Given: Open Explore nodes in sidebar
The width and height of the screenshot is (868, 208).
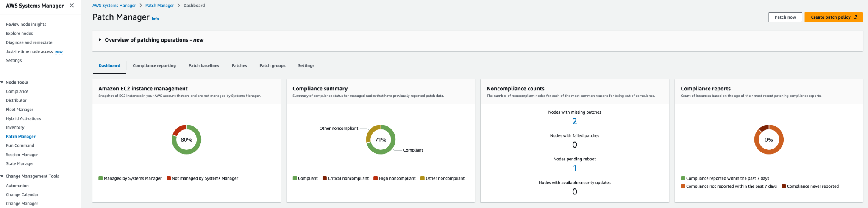Looking at the screenshot, I should [x=19, y=33].
